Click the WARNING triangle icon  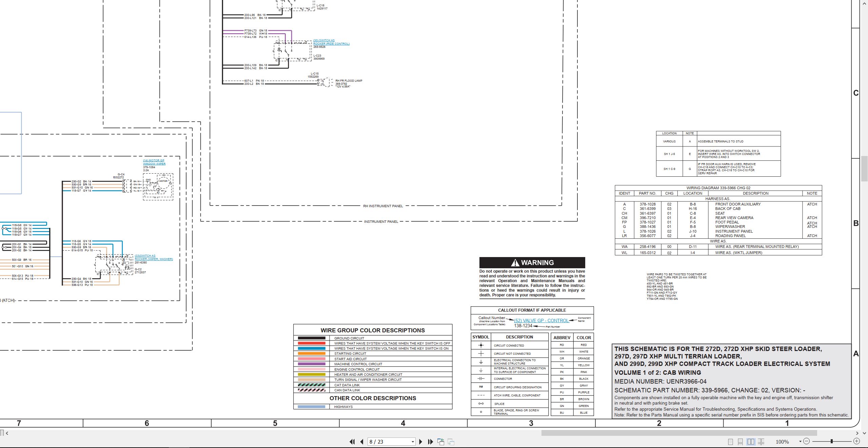pyautogui.click(x=515, y=262)
